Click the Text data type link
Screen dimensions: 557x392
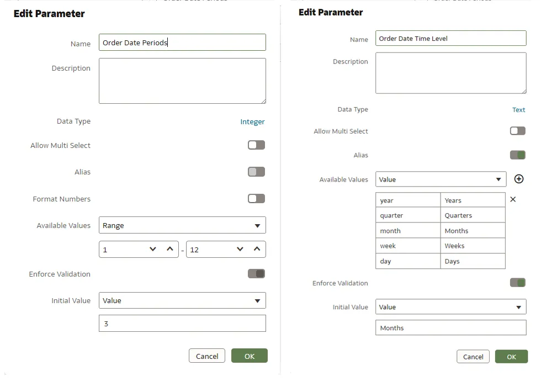point(518,110)
